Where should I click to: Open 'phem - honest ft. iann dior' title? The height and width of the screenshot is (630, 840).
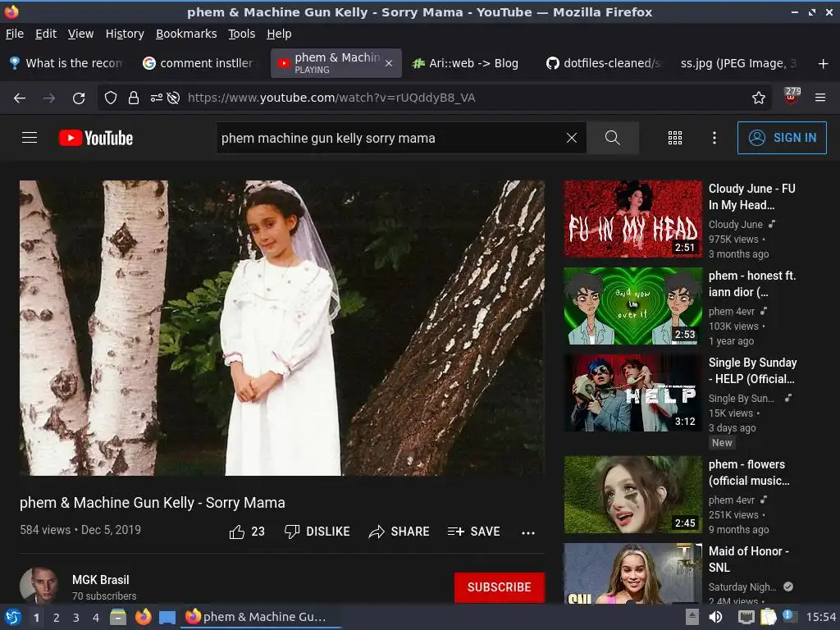[752, 284]
